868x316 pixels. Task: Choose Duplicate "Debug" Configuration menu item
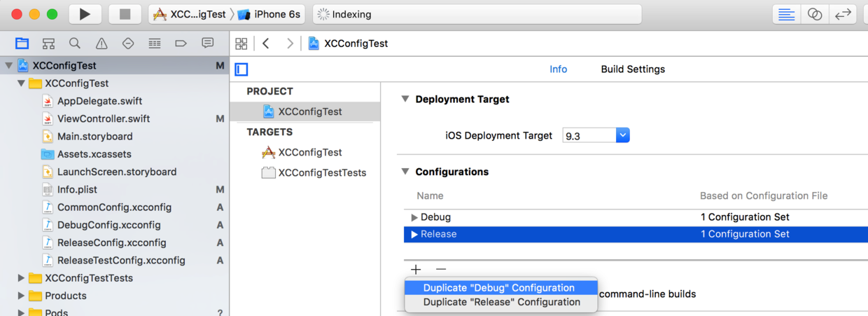pyautogui.click(x=499, y=288)
